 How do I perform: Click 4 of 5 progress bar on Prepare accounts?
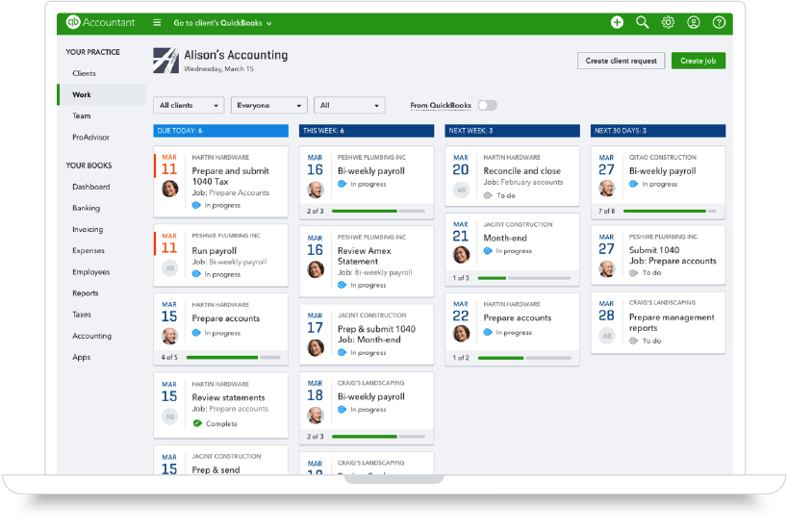(x=233, y=357)
